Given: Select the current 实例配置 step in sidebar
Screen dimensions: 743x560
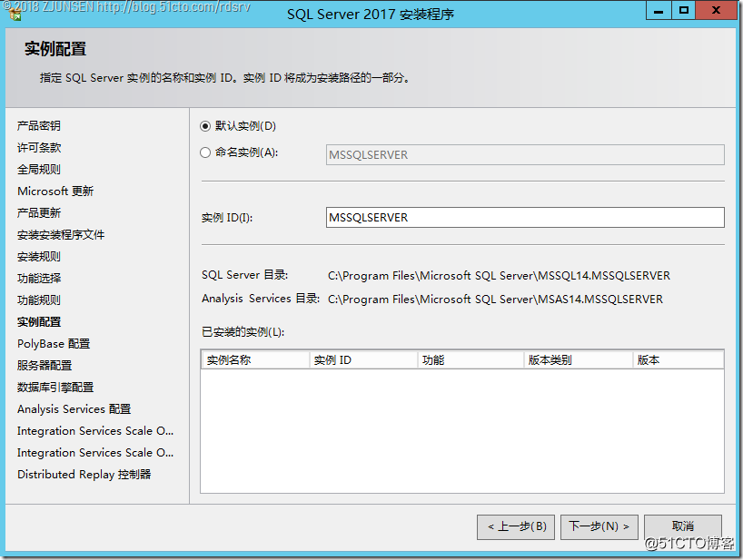Looking at the screenshot, I should click(39, 322).
